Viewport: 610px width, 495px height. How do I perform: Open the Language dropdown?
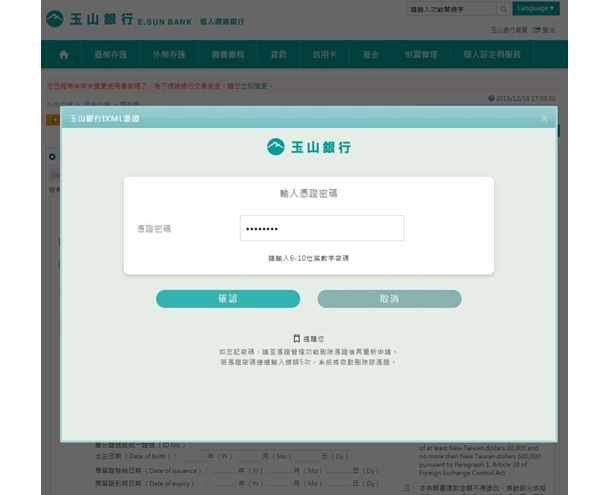[x=536, y=8]
